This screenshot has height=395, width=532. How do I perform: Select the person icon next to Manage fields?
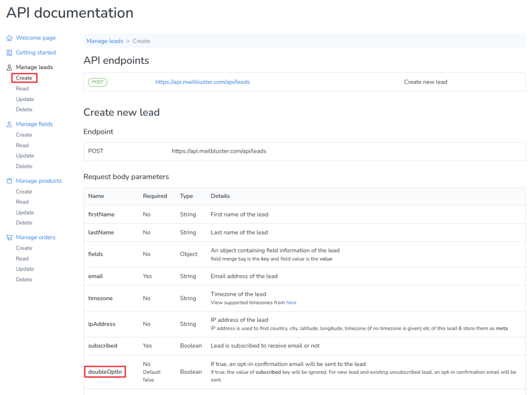[9, 124]
